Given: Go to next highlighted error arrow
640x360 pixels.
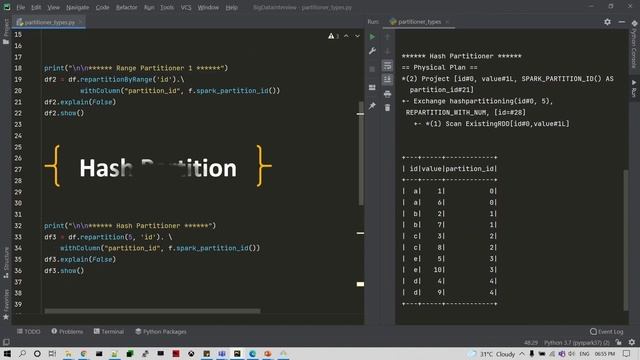Looking at the screenshot, I should (358, 36).
